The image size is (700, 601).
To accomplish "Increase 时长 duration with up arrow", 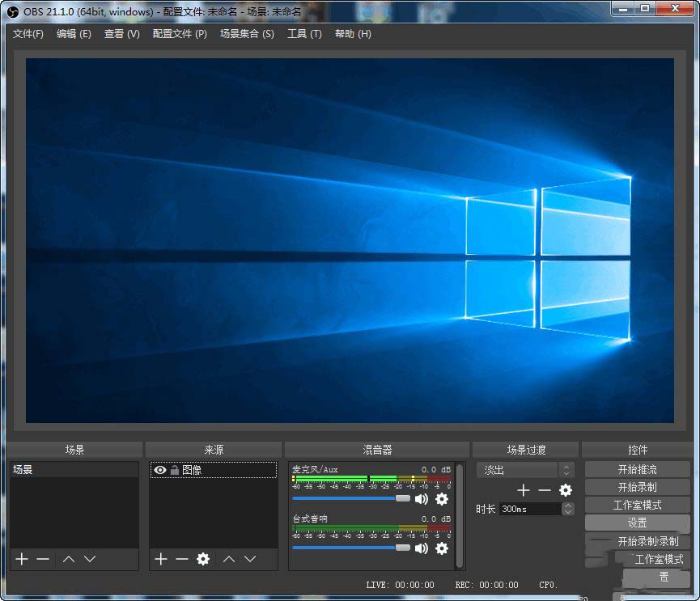I will [x=568, y=506].
